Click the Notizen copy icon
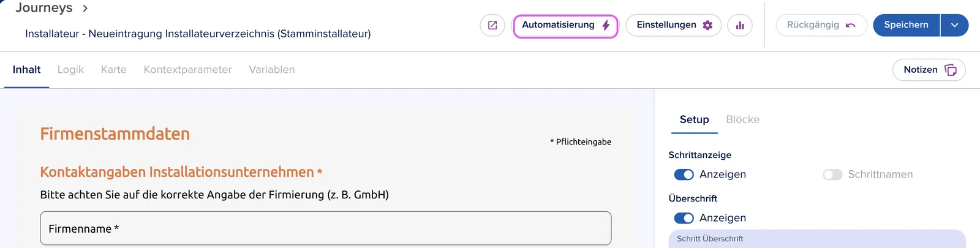The height and width of the screenshot is (248, 980). [x=951, y=70]
